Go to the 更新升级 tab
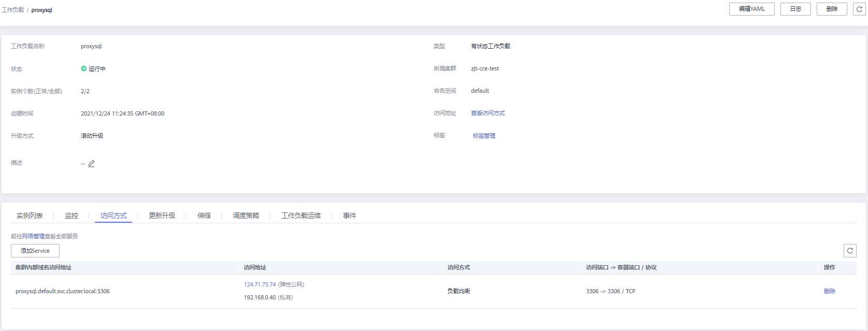The width and height of the screenshot is (868, 331). coord(162,215)
